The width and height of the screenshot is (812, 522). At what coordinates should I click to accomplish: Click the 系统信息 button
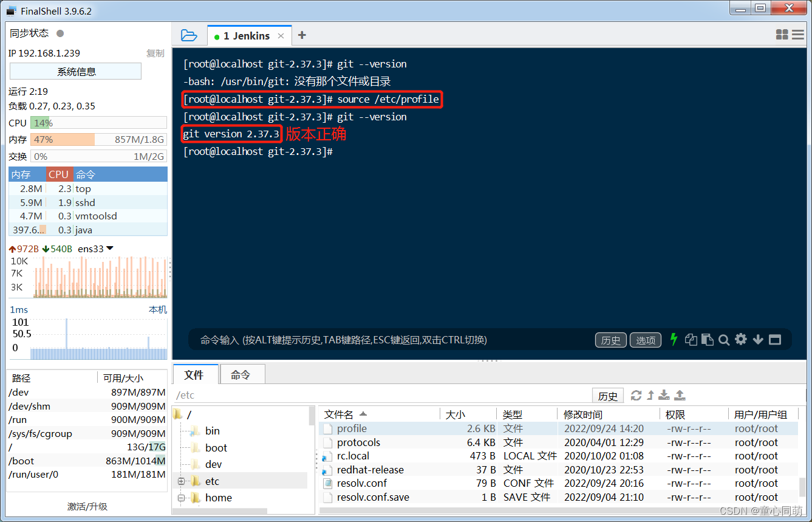tap(76, 72)
